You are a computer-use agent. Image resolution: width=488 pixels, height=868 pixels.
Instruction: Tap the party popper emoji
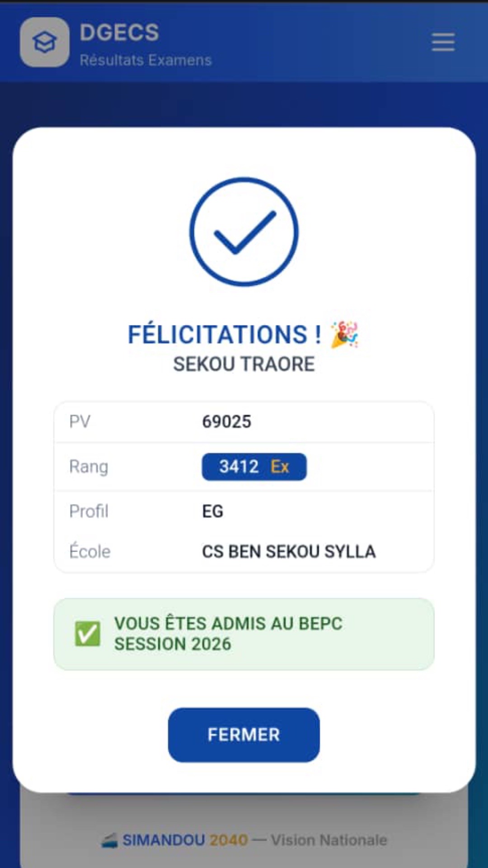(x=344, y=335)
